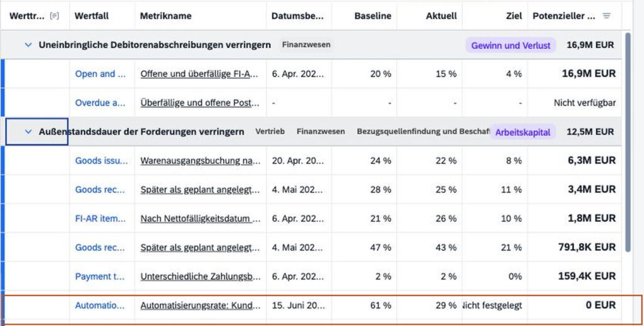Click metric Warenausgangsbuchung na...
This screenshot has width=644, height=326.
coord(201,161)
